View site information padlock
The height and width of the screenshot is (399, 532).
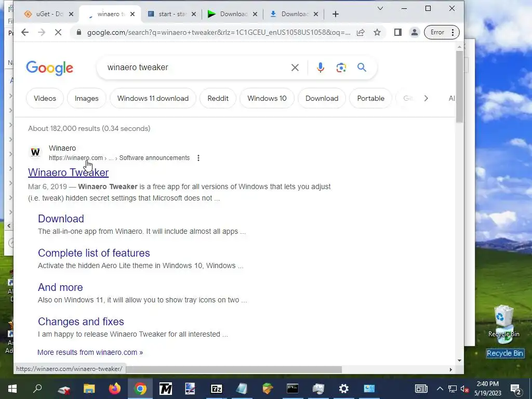[79, 32]
